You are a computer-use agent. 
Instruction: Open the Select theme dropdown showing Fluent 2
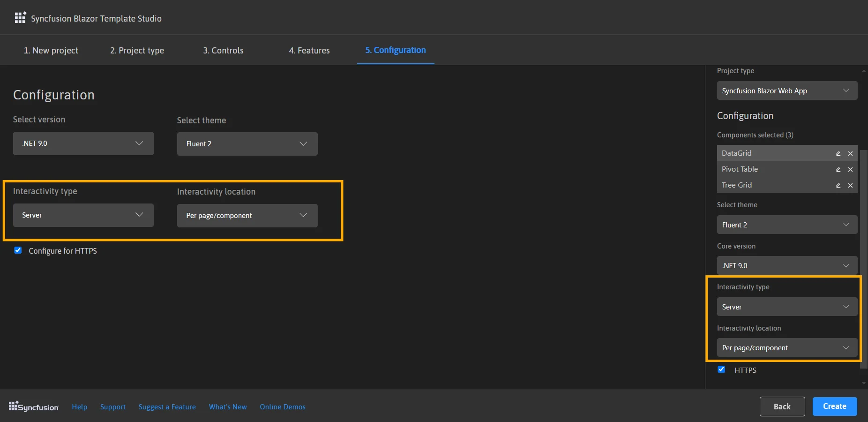[x=247, y=144]
